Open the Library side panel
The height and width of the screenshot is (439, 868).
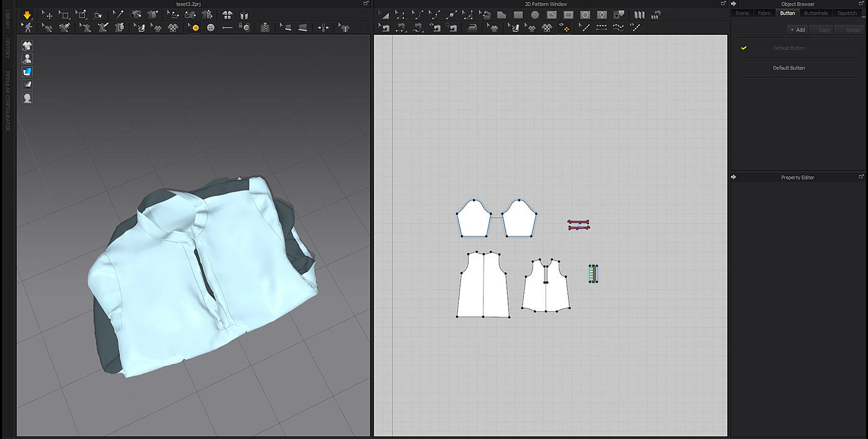[7, 19]
